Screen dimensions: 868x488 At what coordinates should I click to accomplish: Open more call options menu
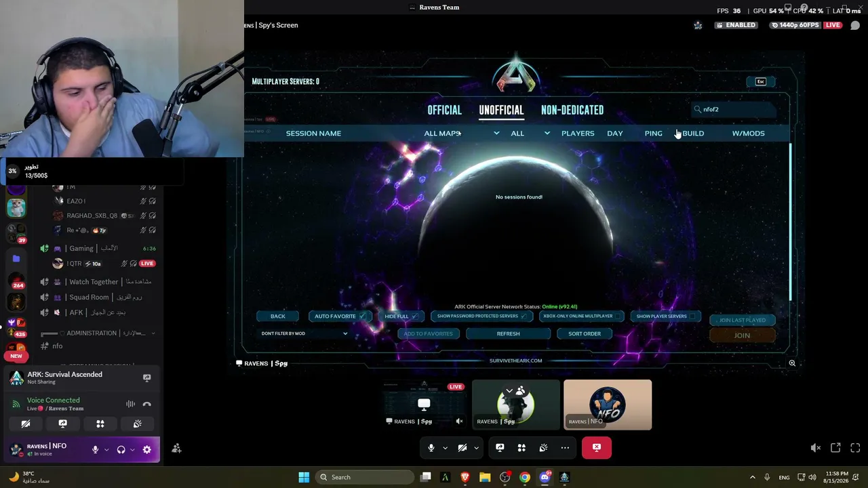click(565, 447)
